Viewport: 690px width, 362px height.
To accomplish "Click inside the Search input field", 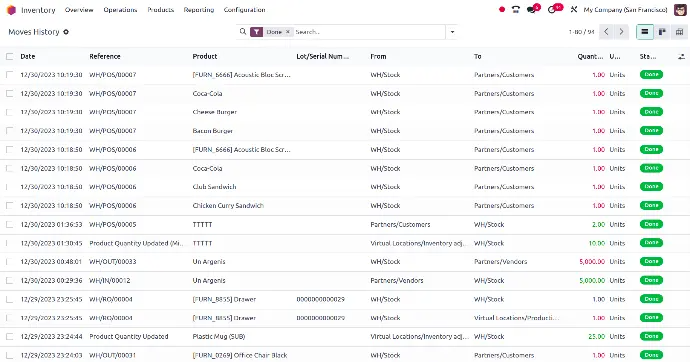I will (369, 32).
